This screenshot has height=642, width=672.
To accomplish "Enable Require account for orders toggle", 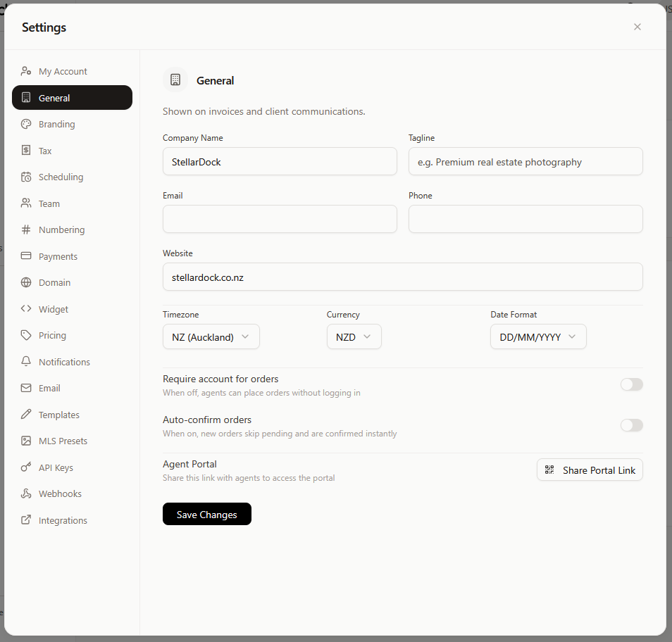I will 631,384.
